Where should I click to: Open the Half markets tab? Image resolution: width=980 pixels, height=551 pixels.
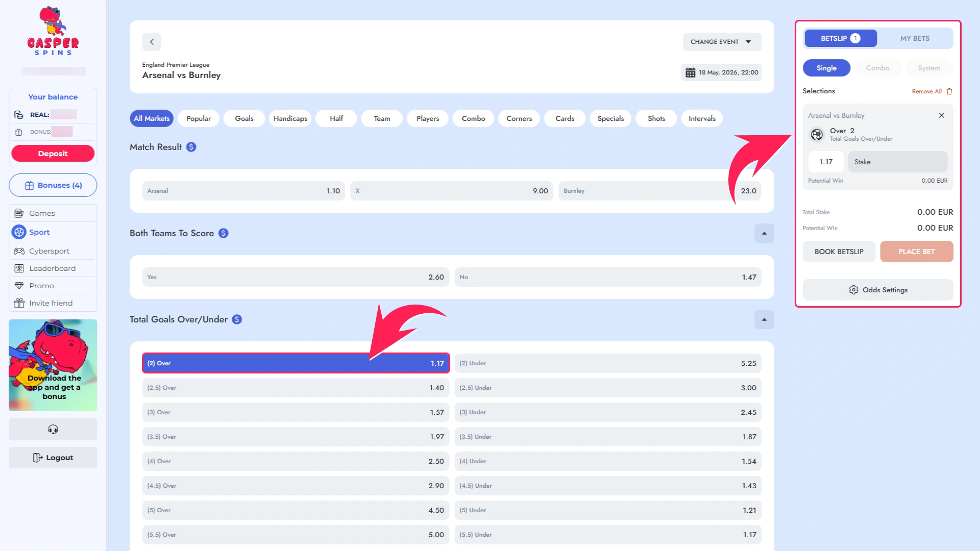[336, 118]
